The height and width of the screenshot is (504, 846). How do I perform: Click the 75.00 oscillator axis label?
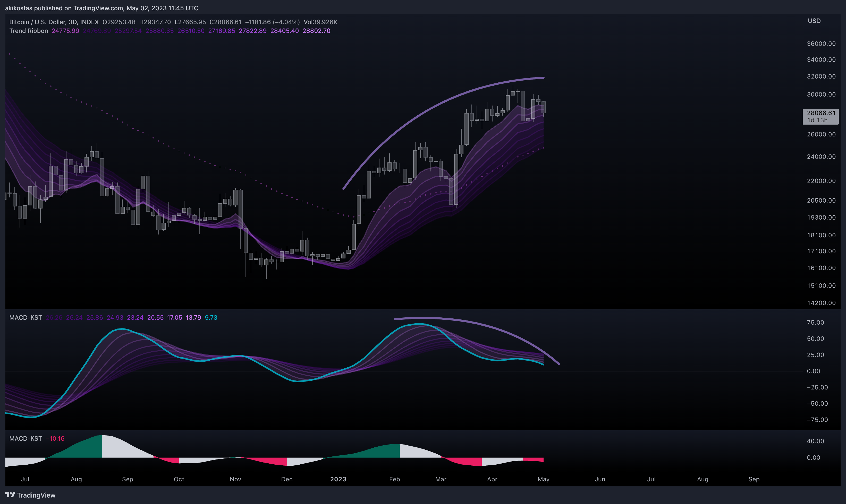click(815, 323)
